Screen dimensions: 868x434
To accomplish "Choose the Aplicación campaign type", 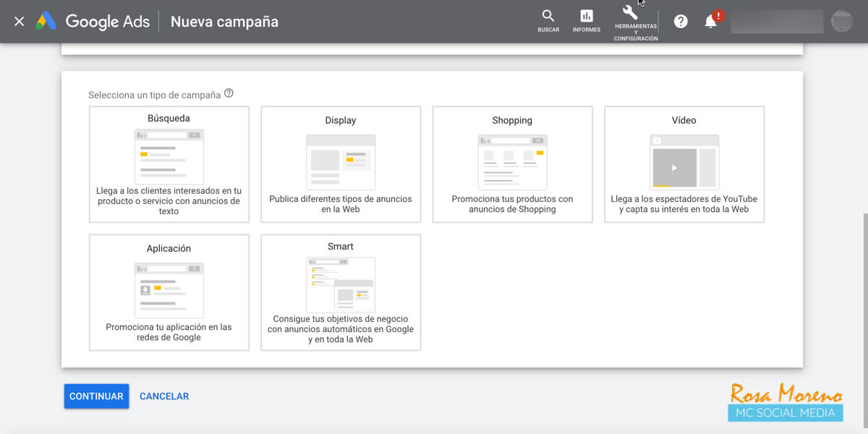I will [x=169, y=292].
